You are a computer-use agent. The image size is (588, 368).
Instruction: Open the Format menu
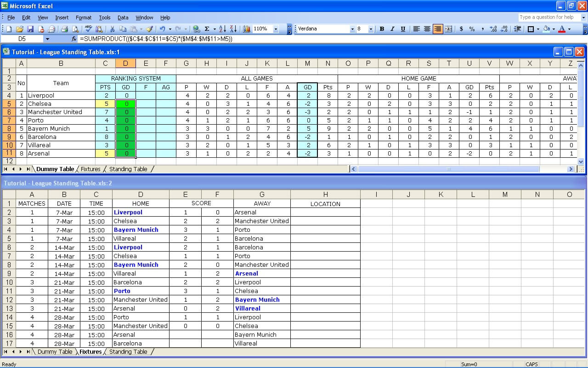[x=84, y=17]
